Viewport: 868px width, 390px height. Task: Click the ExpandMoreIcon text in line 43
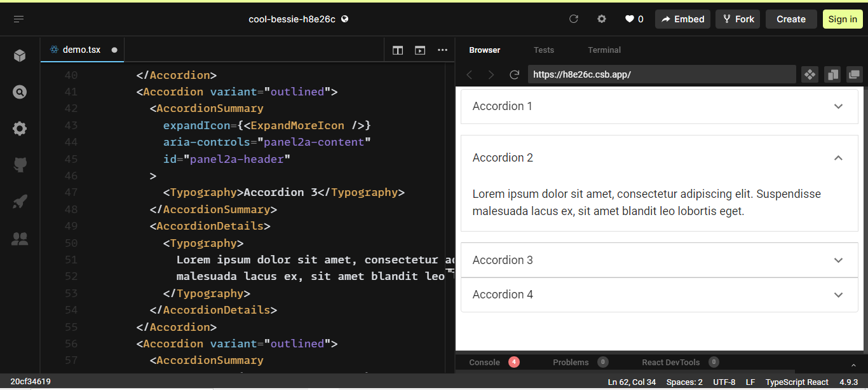297,125
